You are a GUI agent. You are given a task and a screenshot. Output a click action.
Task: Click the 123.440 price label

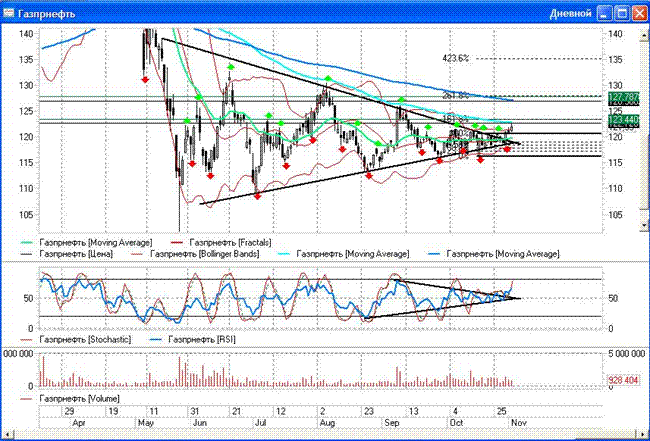coord(623,120)
